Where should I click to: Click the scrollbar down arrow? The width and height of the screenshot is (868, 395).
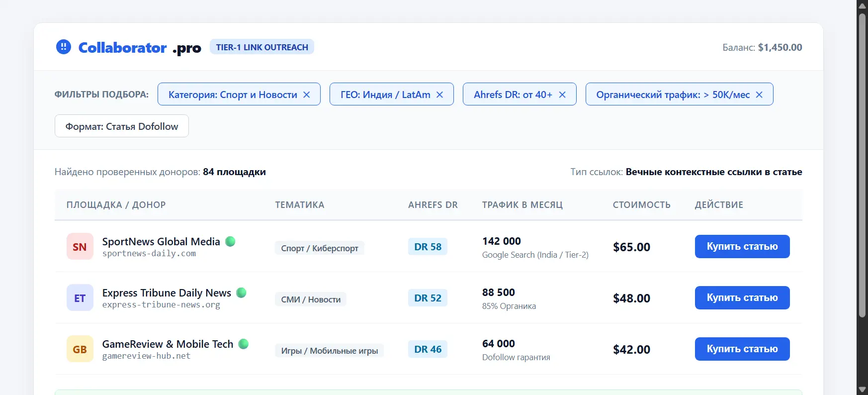pyautogui.click(x=863, y=390)
